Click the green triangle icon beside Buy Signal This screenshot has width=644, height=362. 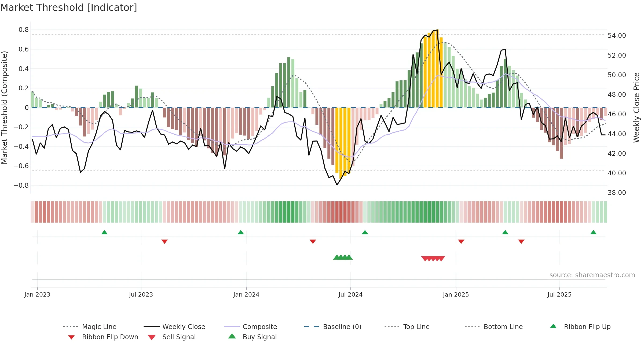pyautogui.click(x=232, y=336)
